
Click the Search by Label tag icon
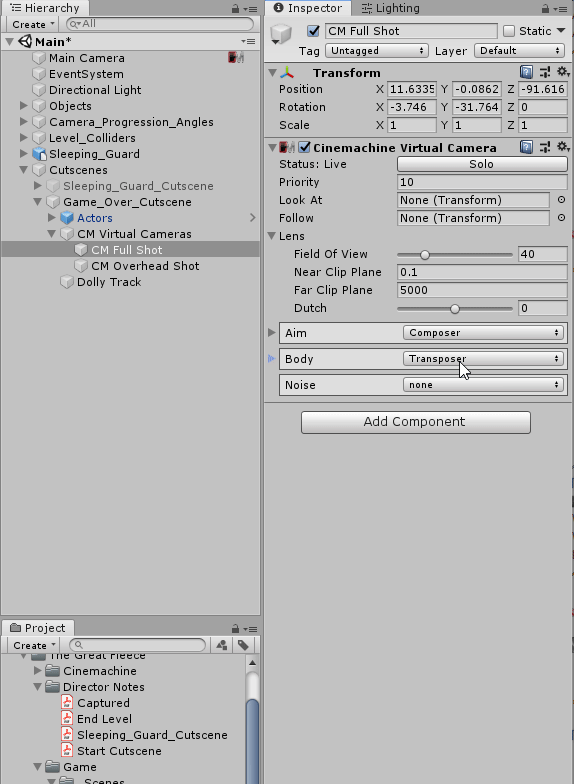[x=244, y=645]
